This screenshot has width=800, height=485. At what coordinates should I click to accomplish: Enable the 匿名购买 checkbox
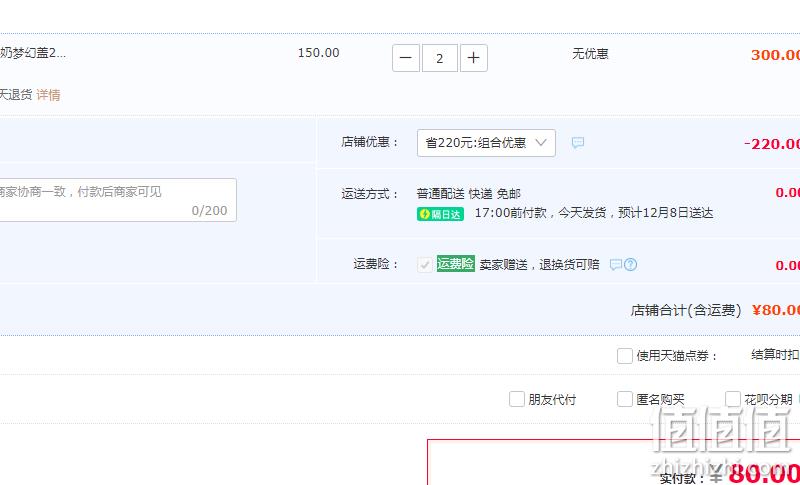[x=624, y=399]
